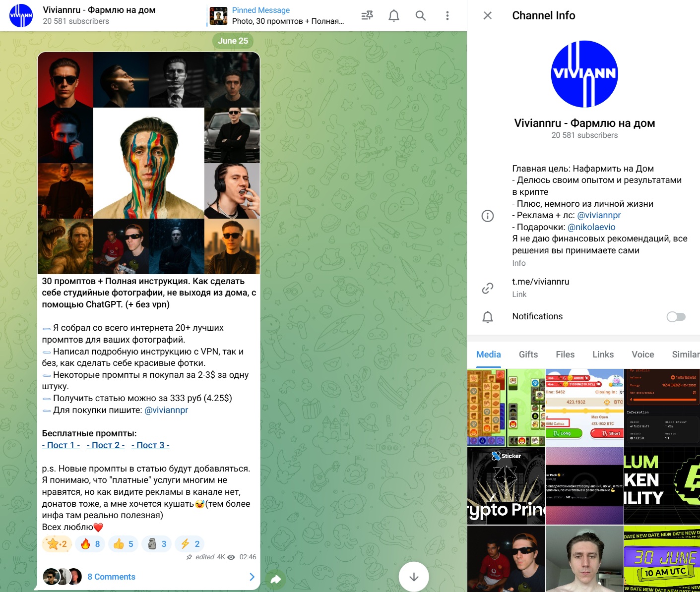The width and height of the screenshot is (700, 592).
Task: Click the link chain icon
Action: point(488,288)
